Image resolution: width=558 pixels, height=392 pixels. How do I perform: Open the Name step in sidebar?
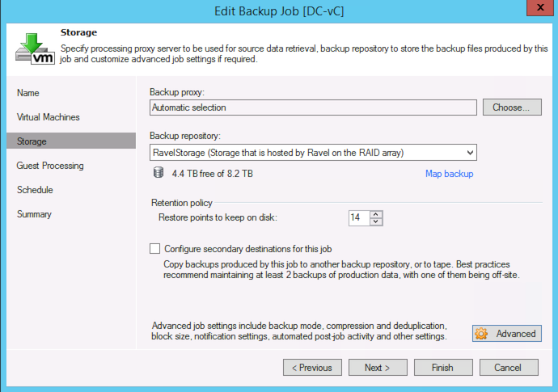click(x=28, y=93)
